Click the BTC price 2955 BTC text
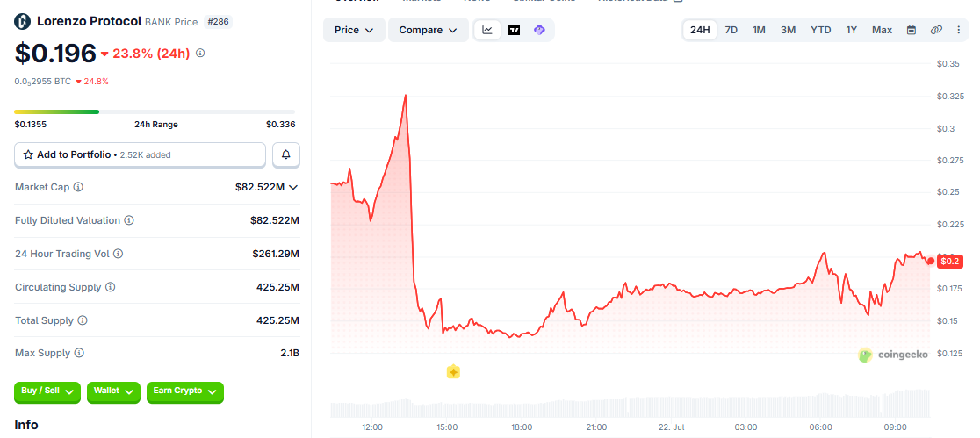980x438 pixels. 42,82
